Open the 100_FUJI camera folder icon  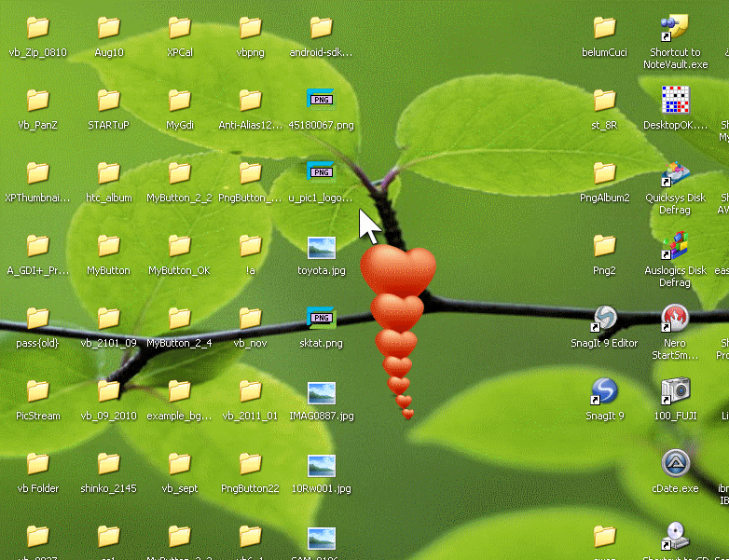point(675,392)
